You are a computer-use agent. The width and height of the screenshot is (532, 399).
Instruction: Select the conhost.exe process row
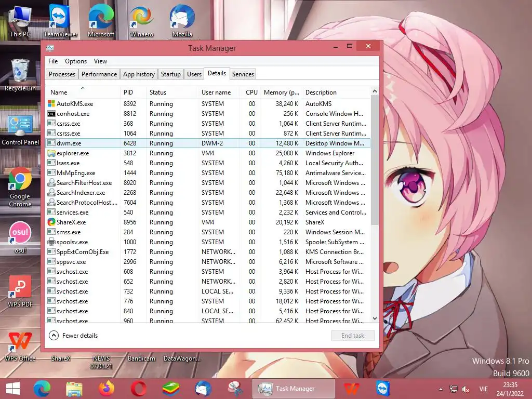pos(208,114)
